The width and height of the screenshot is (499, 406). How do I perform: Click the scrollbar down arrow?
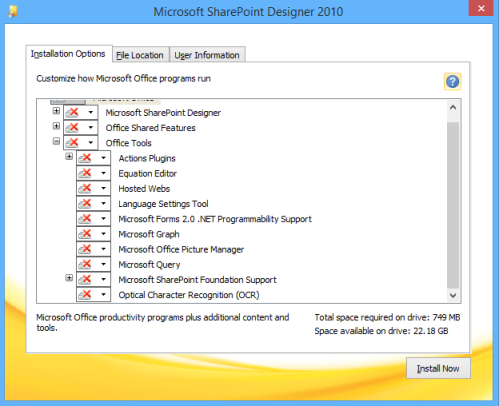coord(453,295)
